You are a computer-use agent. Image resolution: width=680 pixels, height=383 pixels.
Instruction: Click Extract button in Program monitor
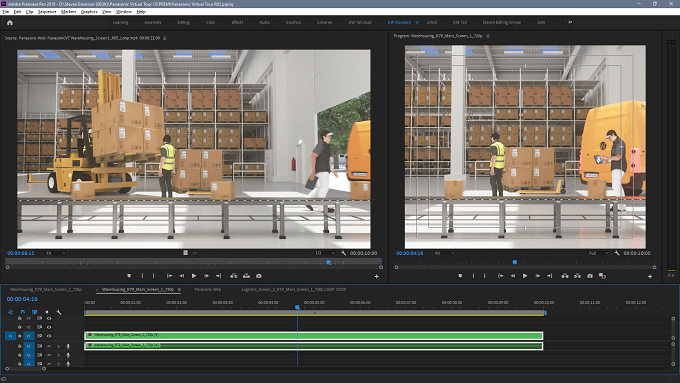click(577, 276)
